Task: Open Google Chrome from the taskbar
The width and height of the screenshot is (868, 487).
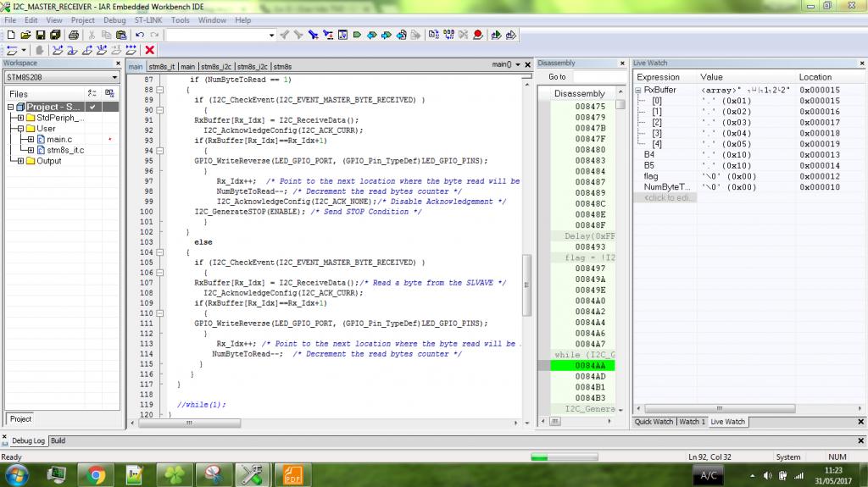Action: (x=97, y=474)
